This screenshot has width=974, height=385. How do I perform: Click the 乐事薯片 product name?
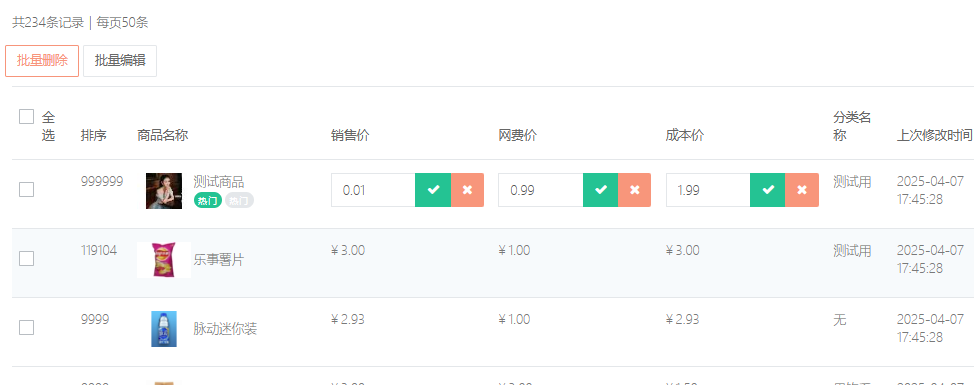[219, 260]
